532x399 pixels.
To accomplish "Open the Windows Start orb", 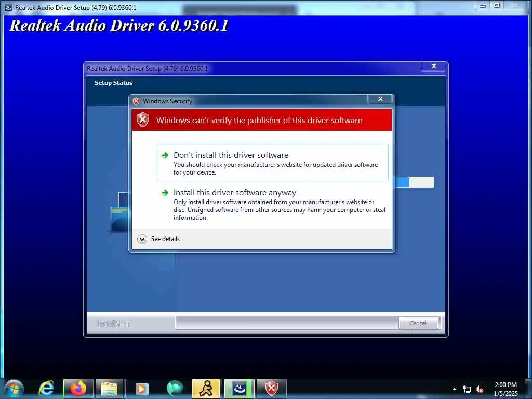I will [x=14, y=389].
